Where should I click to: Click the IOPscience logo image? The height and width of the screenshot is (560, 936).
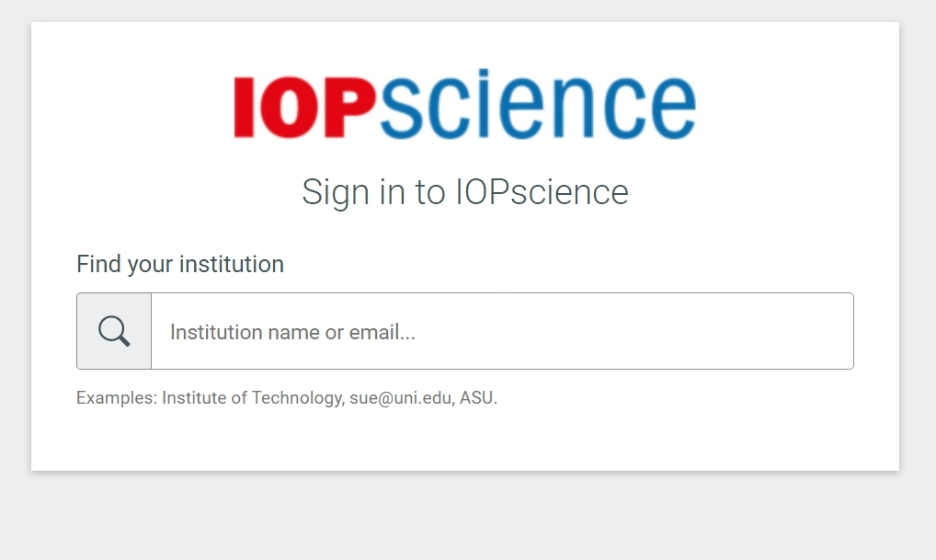[465, 105]
